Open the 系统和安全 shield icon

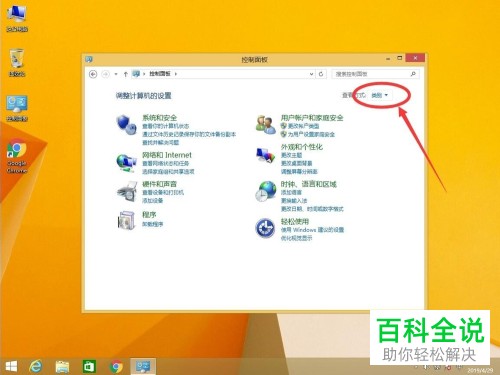coord(126,124)
